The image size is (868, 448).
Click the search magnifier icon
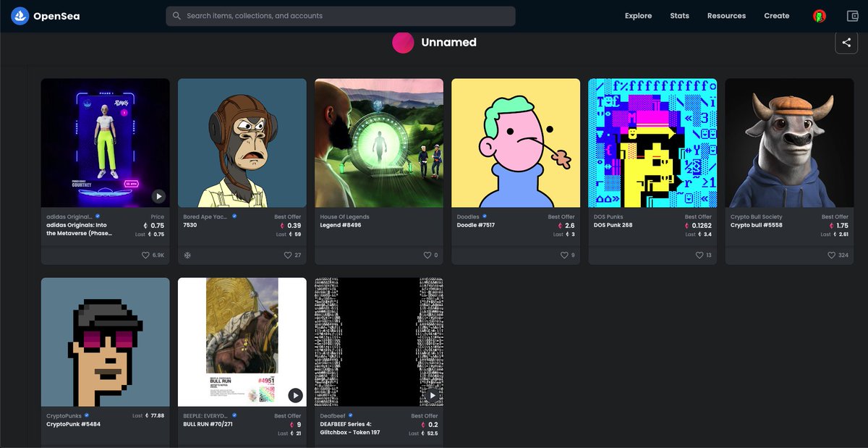pos(176,16)
